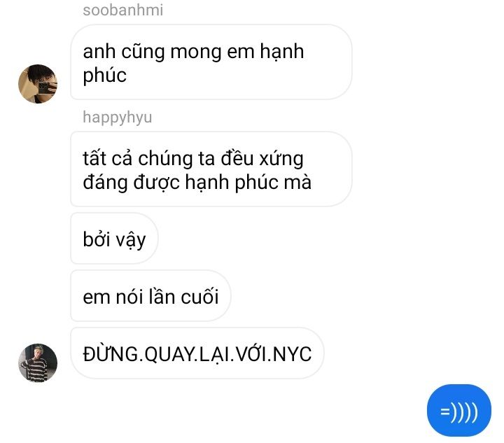The width and height of the screenshot is (504, 443).
Task: Select the "ĐỪNG.QUAY.LẠI.VỚI.NYC" message
Action: (x=197, y=353)
